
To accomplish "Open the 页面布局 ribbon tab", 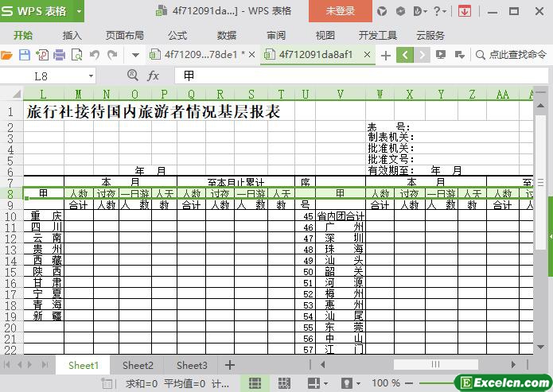I will point(125,35).
